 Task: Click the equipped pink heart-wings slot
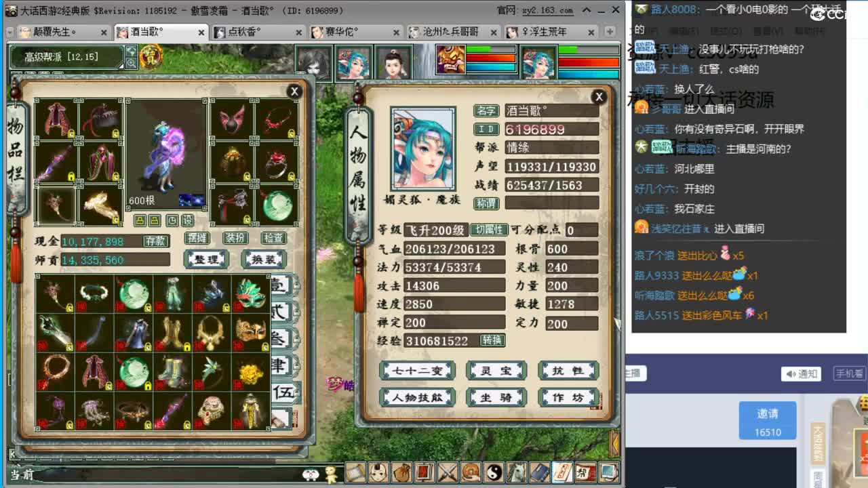(x=231, y=120)
